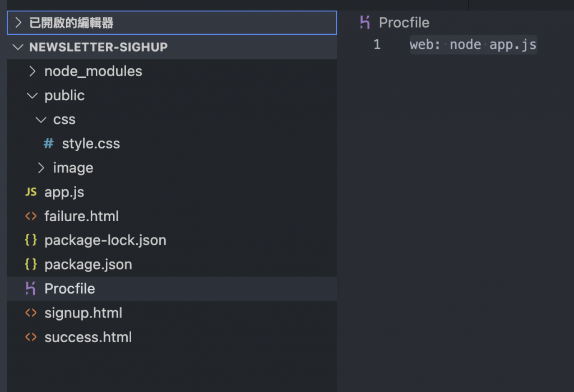Viewport: 574px width, 392px height.
Task: Click the HTML icon beside signup.html
Action: (x=31, y=313)
